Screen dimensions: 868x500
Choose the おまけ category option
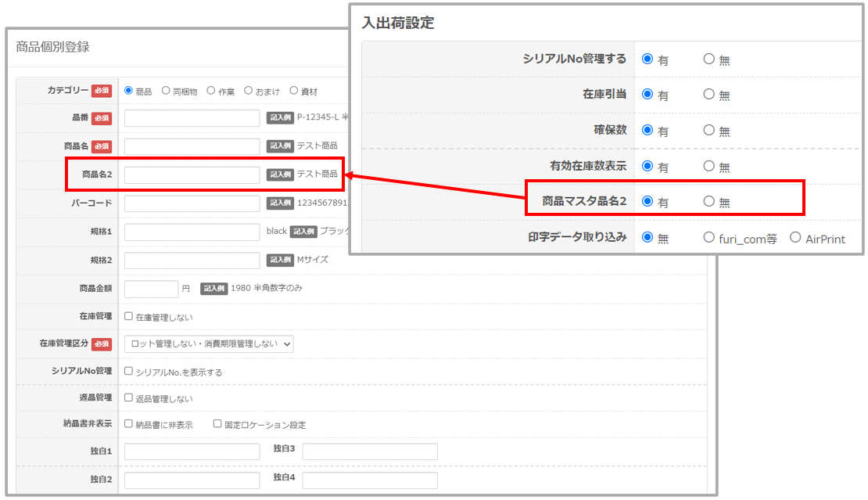[249, 91]
